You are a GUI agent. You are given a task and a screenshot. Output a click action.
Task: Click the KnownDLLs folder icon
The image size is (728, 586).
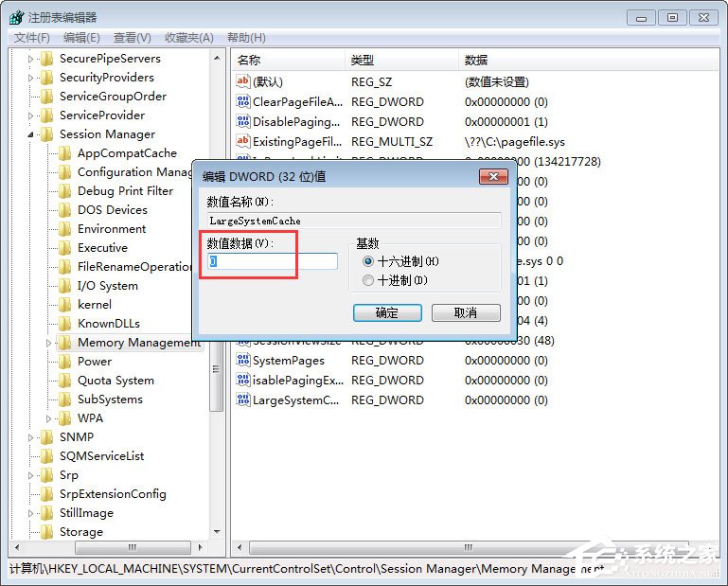click(65, 324)
